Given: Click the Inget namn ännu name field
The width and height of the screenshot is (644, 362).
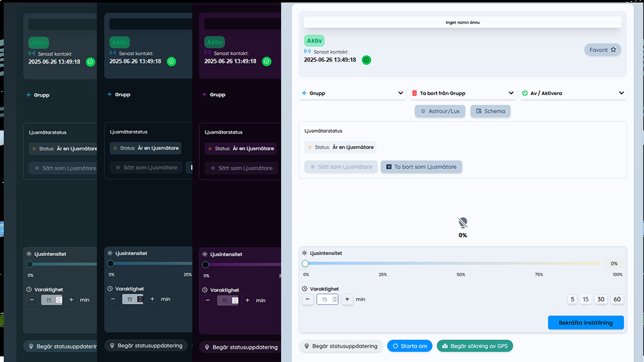Looking at the screenshot, I should point(462,22).
